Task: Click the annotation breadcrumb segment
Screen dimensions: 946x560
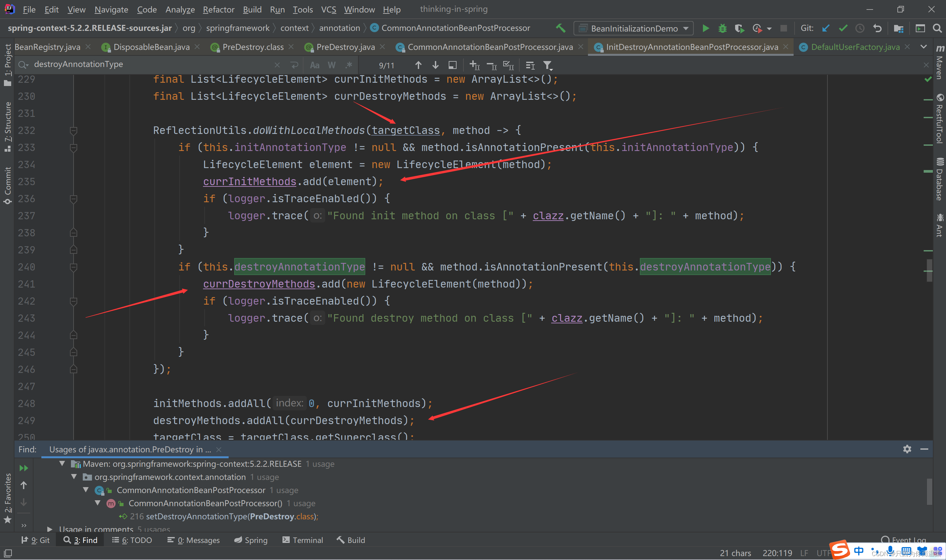Action: pyautogui.click(x=339, y=28)
